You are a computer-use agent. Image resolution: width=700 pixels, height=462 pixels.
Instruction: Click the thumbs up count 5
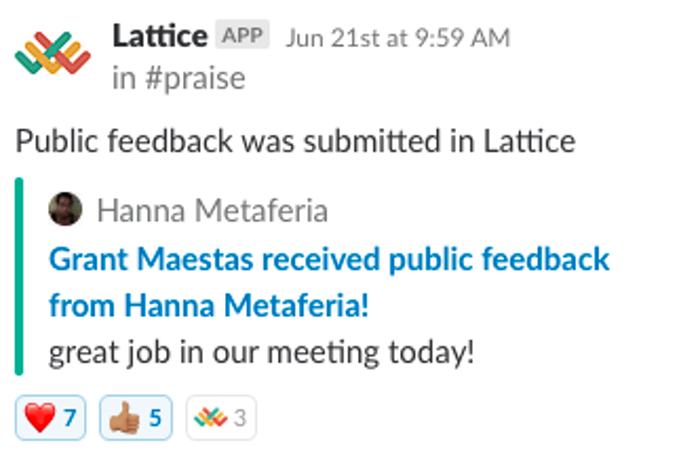pyautogui.click(x=155, y=418)
